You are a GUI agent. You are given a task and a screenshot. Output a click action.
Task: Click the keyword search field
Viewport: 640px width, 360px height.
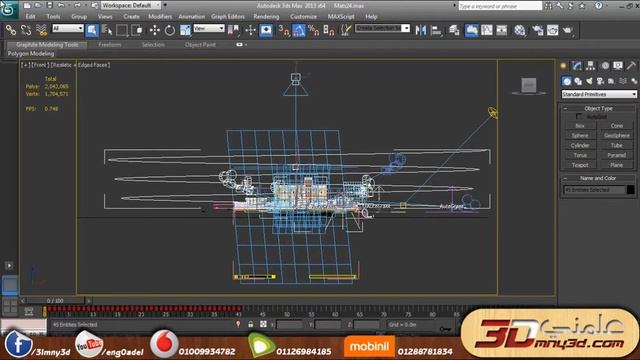pyautogui.click(x=500, y=6)
